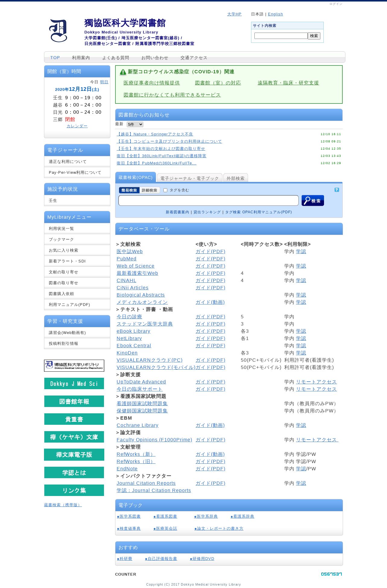
Task: Open the UpToDate Advanced link
Action: coord(141,382)
